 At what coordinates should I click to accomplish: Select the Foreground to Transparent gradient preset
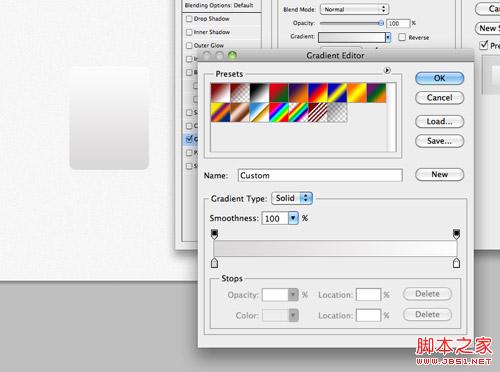(240, 93)
